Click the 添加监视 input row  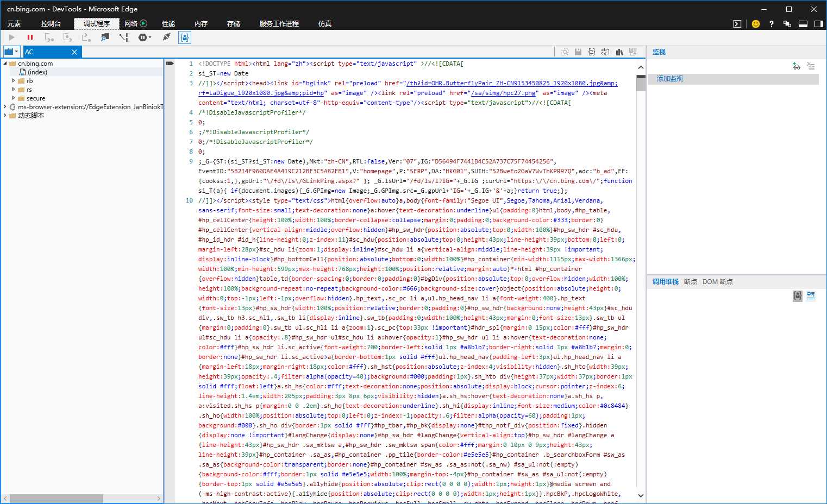(733, 79)
